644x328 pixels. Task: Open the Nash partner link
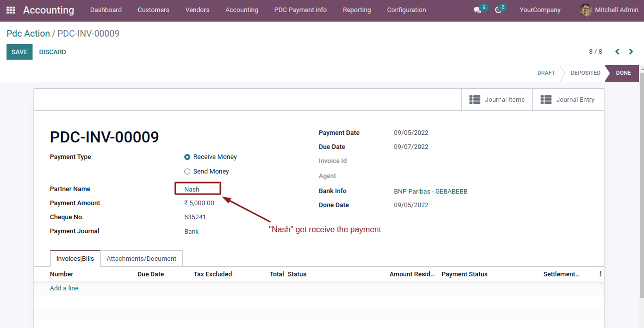tap(192, 189)
